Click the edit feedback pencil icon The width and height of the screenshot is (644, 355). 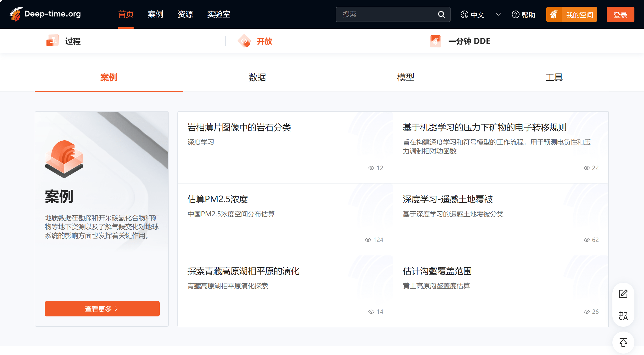pos(623,294)
